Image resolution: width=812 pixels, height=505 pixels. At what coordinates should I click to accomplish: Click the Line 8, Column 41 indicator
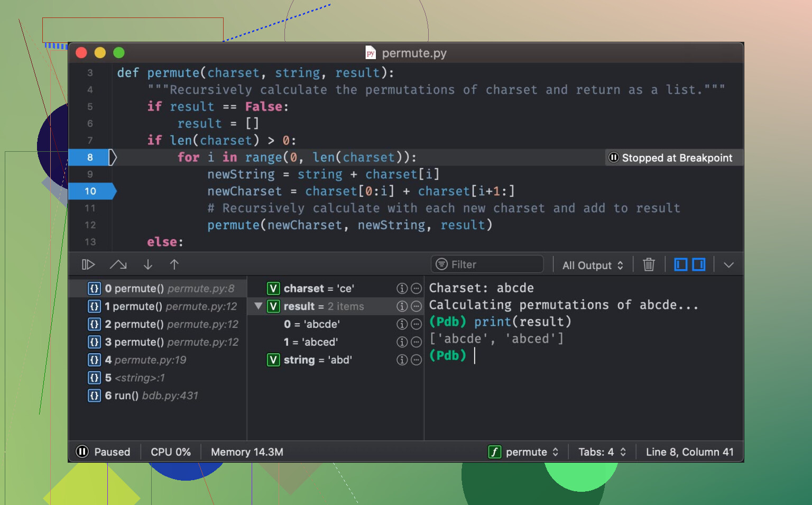coord(689,452)
